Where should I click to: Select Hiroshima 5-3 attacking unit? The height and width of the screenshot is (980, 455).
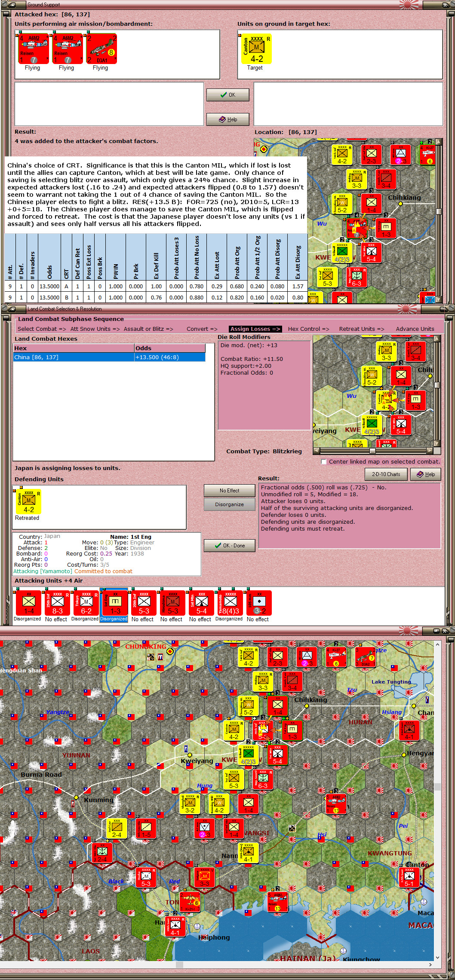coord(173,603)
